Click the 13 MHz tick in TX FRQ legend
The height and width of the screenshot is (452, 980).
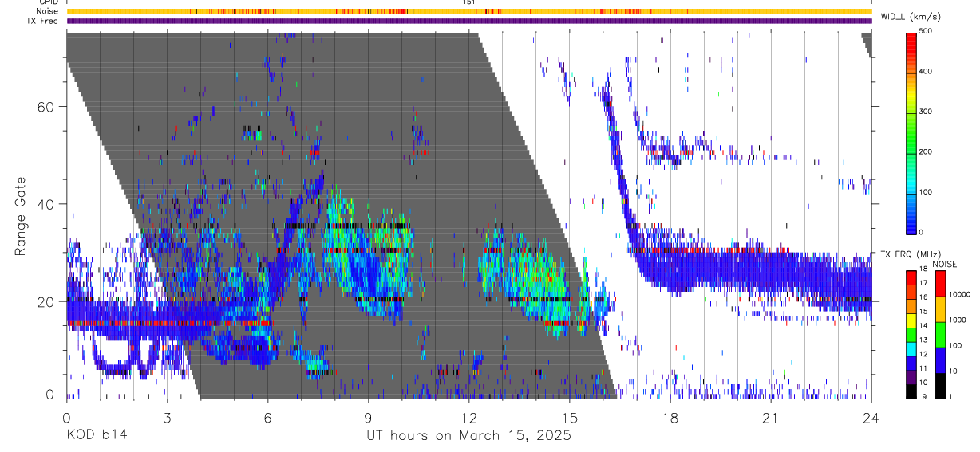(923, 340)
